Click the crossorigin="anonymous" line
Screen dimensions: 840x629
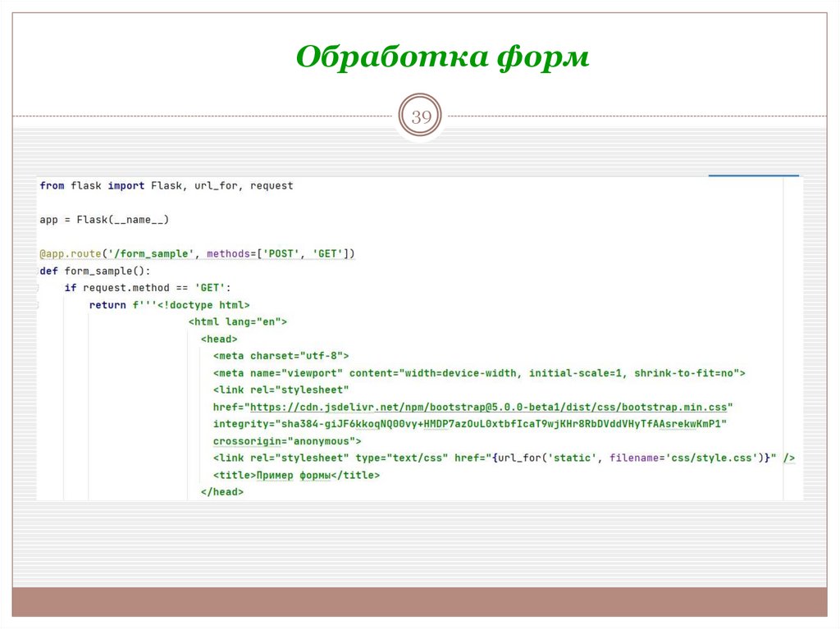287,441
